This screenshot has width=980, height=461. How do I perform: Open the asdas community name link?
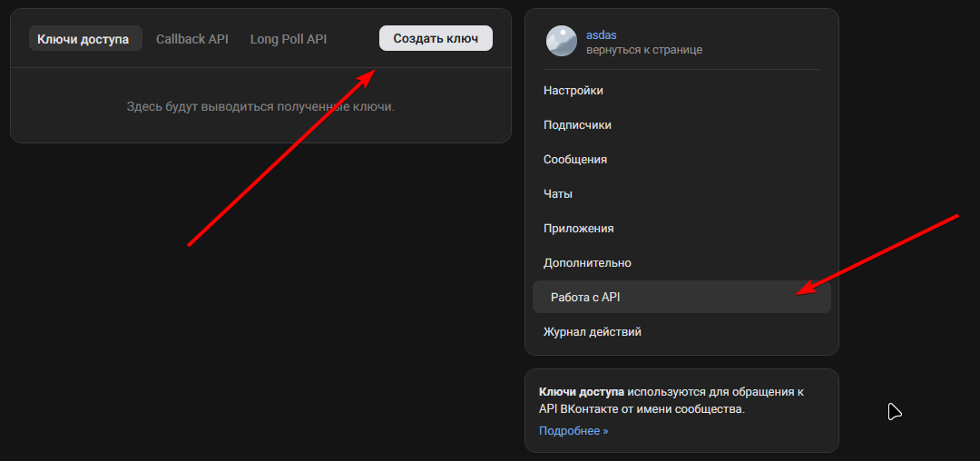pos(601,34)
